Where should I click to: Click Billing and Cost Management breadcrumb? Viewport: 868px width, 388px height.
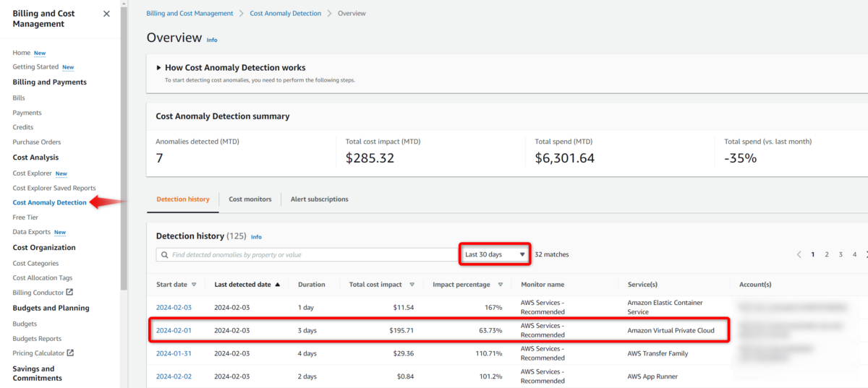click(190, 13)
